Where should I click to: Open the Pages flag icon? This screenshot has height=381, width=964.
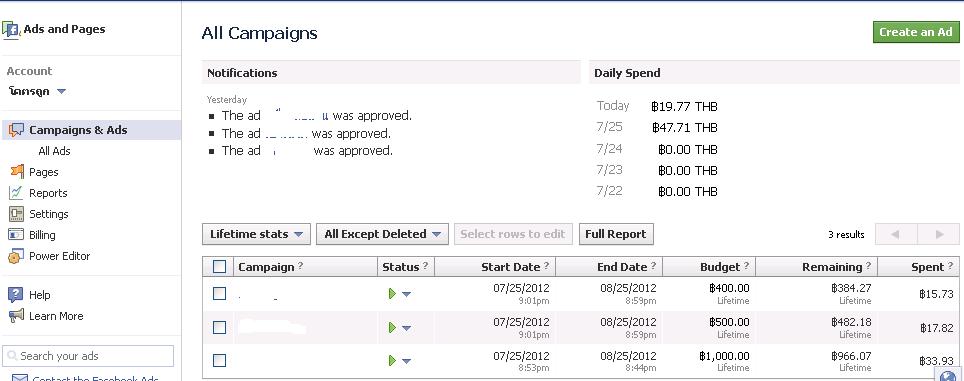17,172
